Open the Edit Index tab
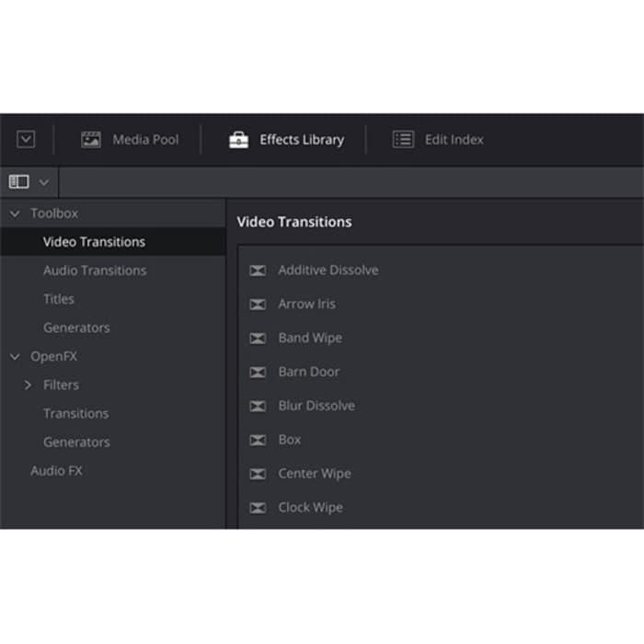Screen dimensions: 644x644 click(x=453, y=140)
